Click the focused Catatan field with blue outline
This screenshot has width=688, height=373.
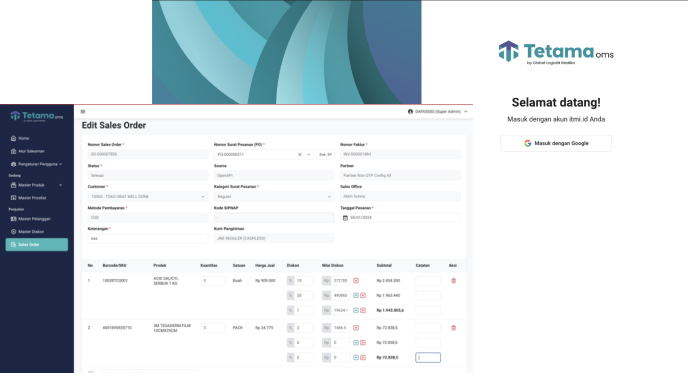(x=428, y=358)
